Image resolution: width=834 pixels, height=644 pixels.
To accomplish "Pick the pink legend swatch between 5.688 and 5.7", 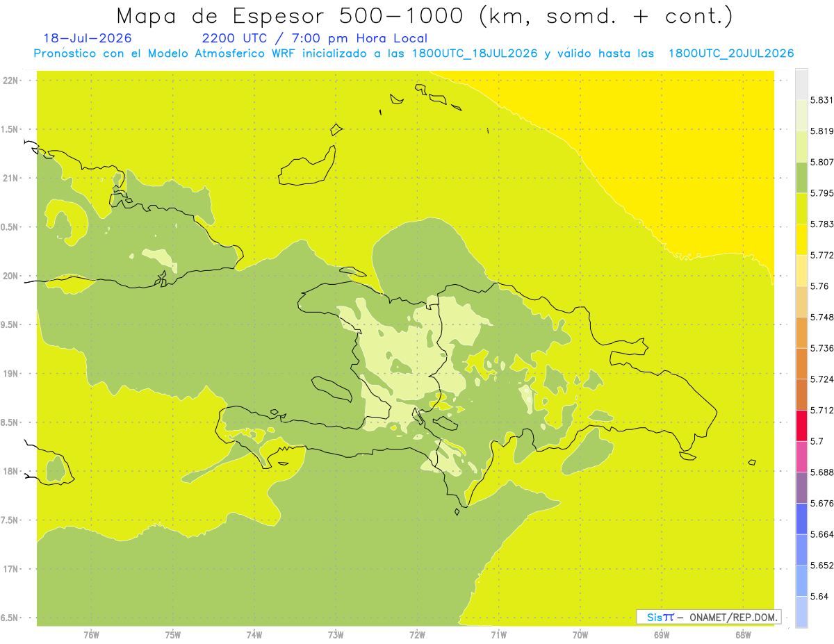I will [x=801, y=456].
